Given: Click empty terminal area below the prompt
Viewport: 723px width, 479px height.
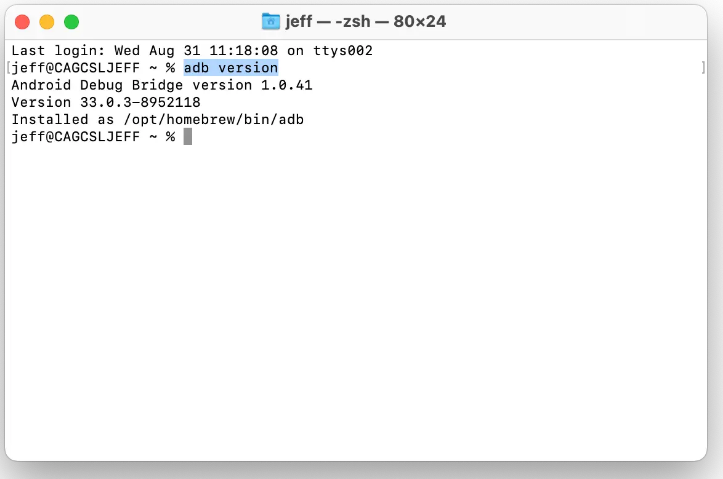Looking at the screenshot, I should [355, 300].
